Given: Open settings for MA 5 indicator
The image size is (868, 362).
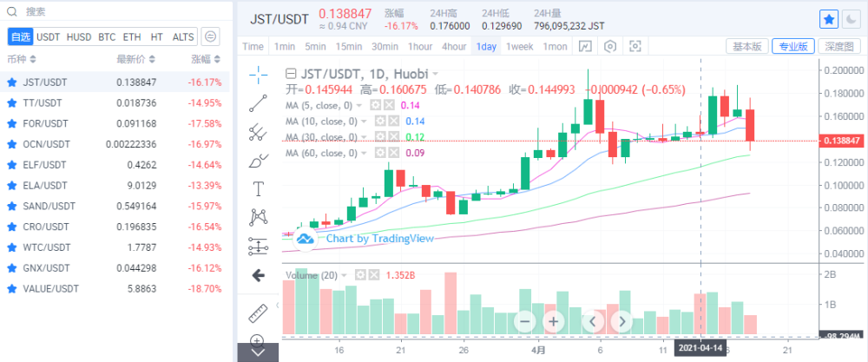Looking at the screenshot, I should pyautogui.click(x=375, y=105).
